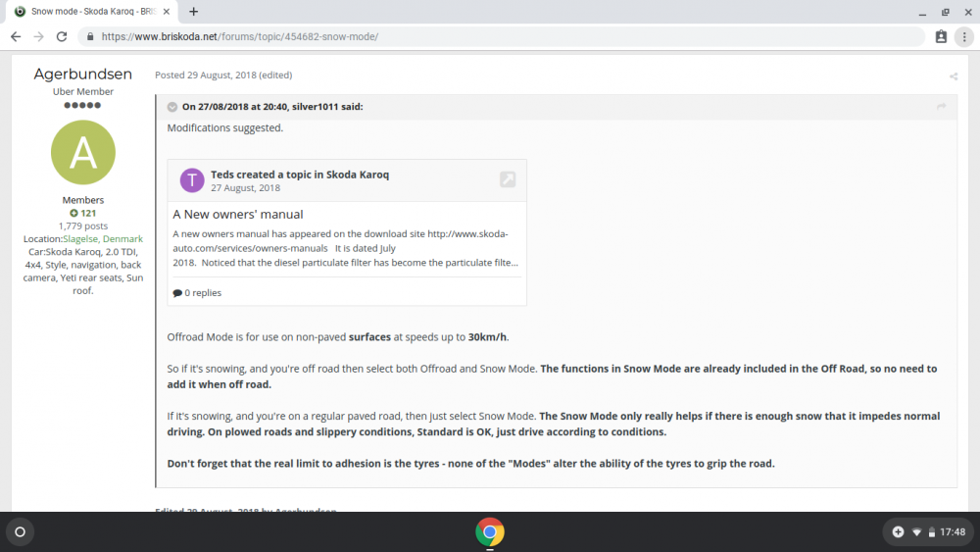Click the green reputation 121 badge
This screenshot has height=552, width=980.
[x=83, y=213]
